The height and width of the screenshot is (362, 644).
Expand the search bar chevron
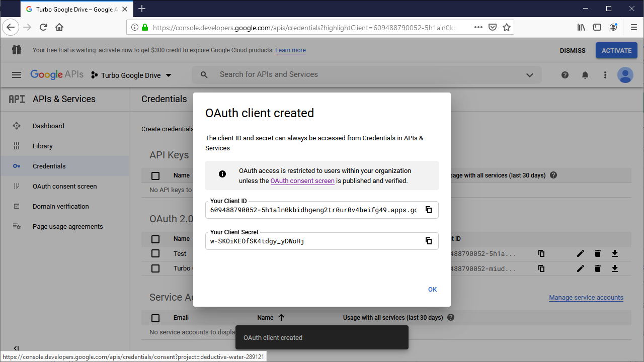click(530, 74)
